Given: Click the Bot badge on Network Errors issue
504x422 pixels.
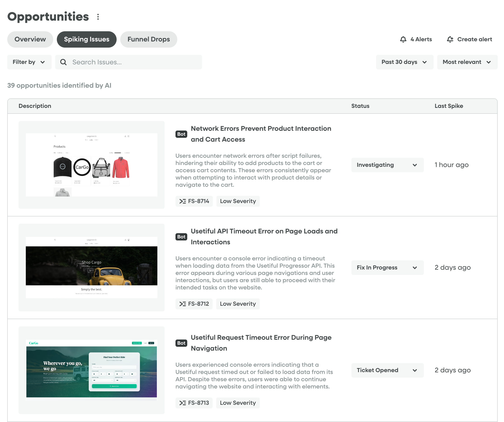Looking at the screenshot, I should pos(181,134).
